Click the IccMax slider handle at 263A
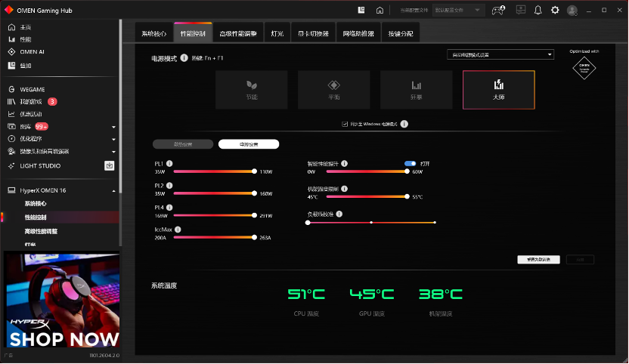The image size is (629, 364). pos(254,237)
